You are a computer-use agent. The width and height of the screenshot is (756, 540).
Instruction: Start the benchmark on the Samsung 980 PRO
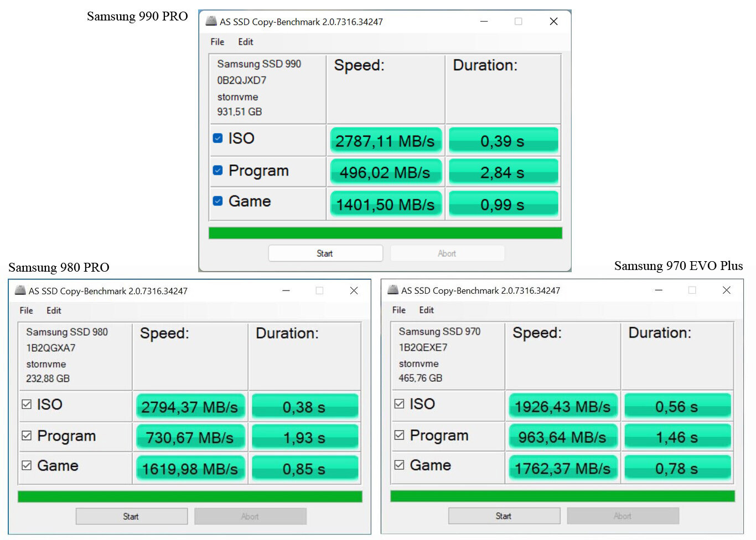(131, 516)
